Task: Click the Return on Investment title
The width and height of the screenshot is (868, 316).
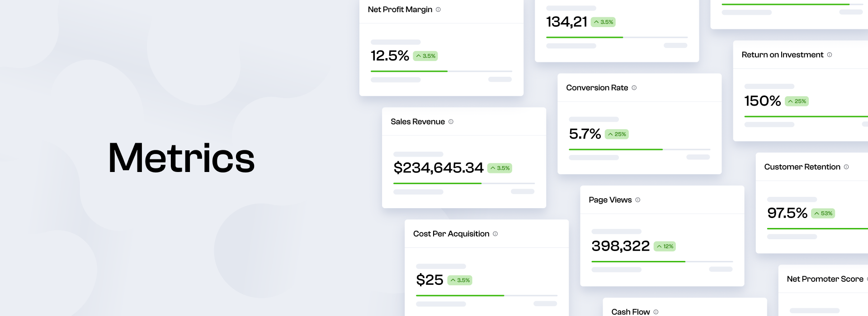Action: 783,55
